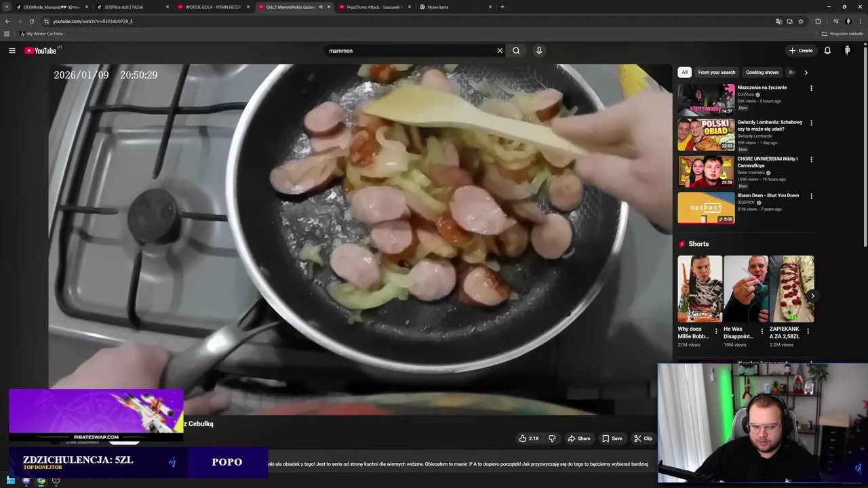
Task: Select the 'From your search' filter chip
Action: 716,73
